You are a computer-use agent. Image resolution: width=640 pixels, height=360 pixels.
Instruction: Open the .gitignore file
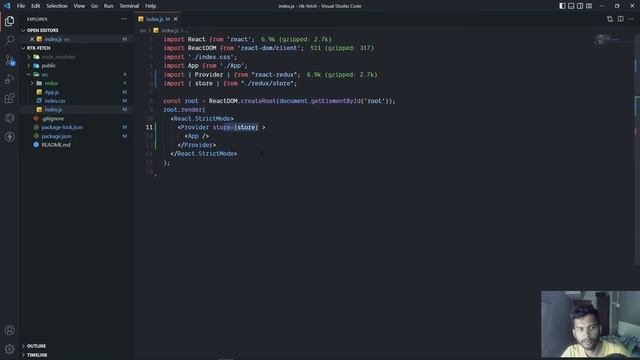click(53, 118)
